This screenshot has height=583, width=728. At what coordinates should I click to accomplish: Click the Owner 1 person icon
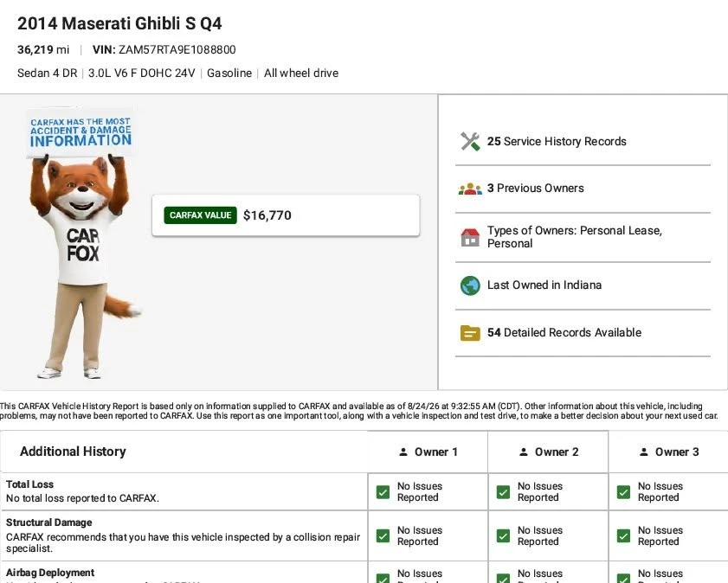tap(403, 452)
